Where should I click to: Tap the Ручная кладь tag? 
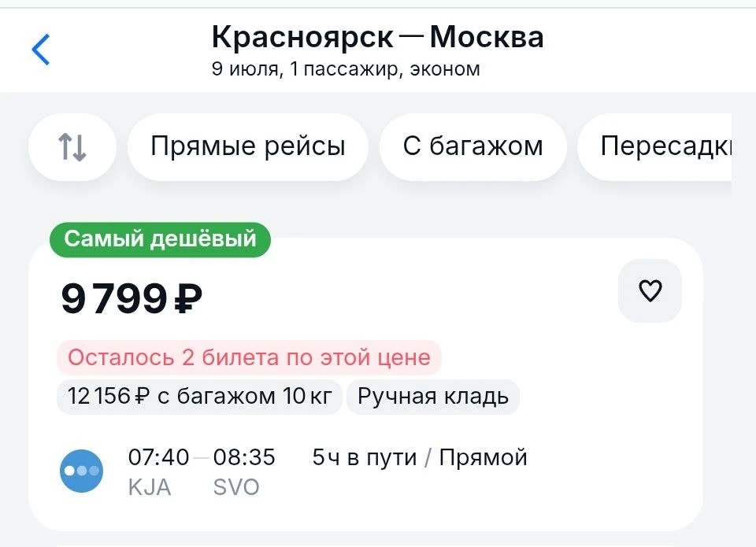point(433,397)
